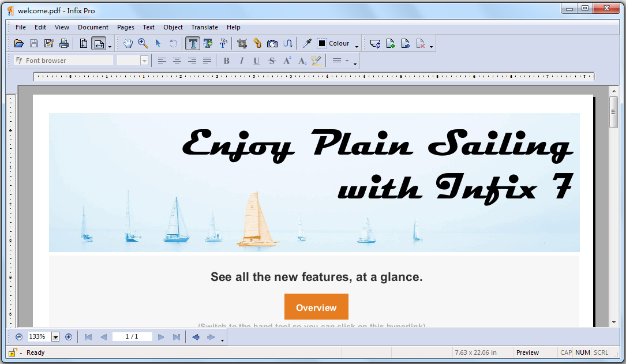
Task: Click the Rotate tool icon
Action: (x=173, y=43)
